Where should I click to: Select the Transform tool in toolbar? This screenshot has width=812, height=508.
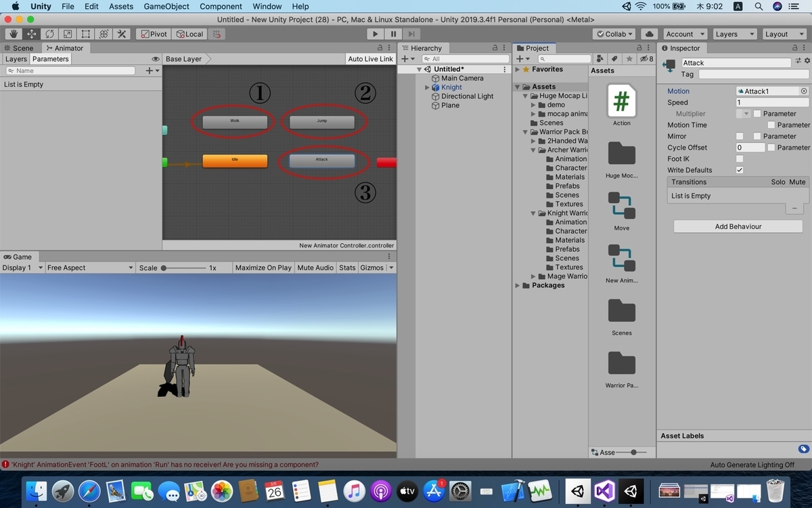pos(104,34)
